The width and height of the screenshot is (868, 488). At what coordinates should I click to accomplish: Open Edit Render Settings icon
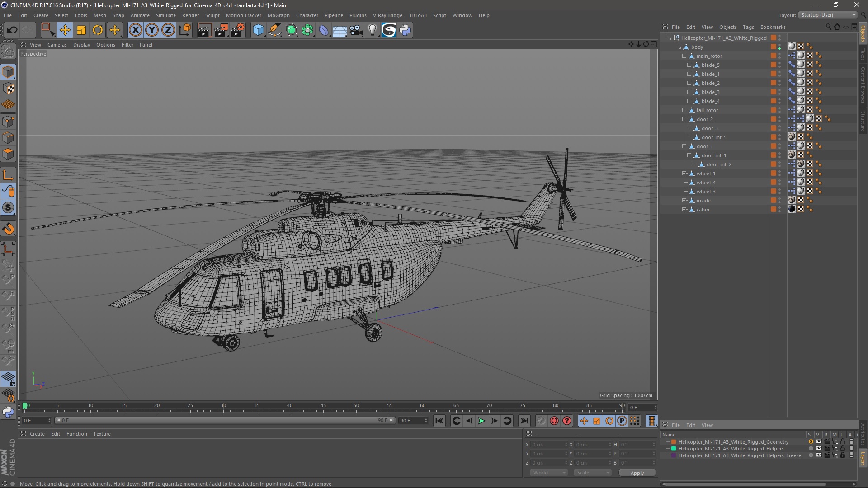(238, 30)
